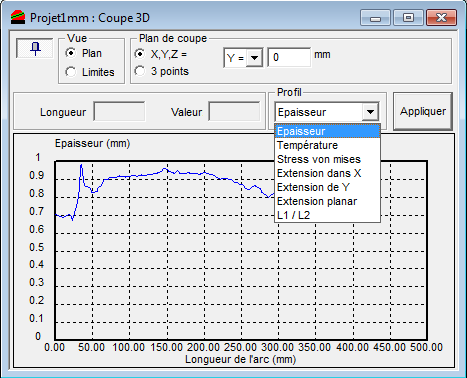Select Extension dans X in the list
The width and height of the screenshot is (467, 378).
[327, 173]
